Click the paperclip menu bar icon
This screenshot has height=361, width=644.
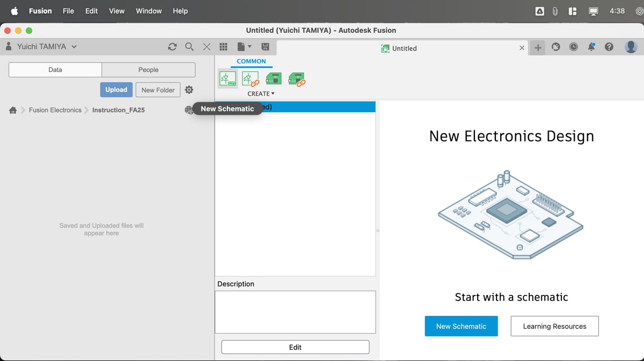tap(555, 11)
